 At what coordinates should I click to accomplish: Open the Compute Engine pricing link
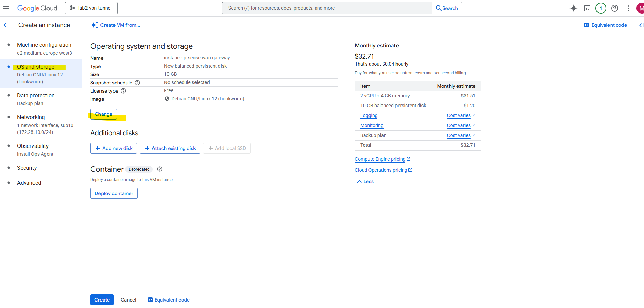[380, 159]
